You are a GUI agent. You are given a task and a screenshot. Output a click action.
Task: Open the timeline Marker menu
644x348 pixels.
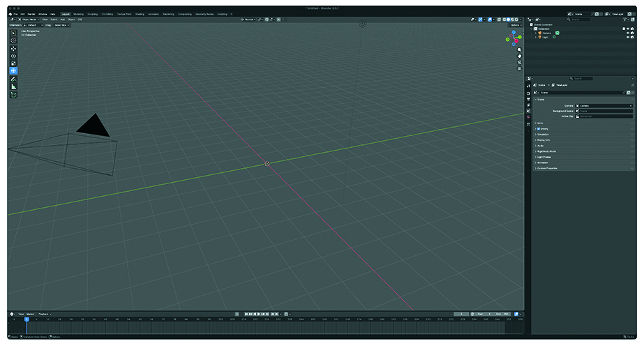click(30, 314)
